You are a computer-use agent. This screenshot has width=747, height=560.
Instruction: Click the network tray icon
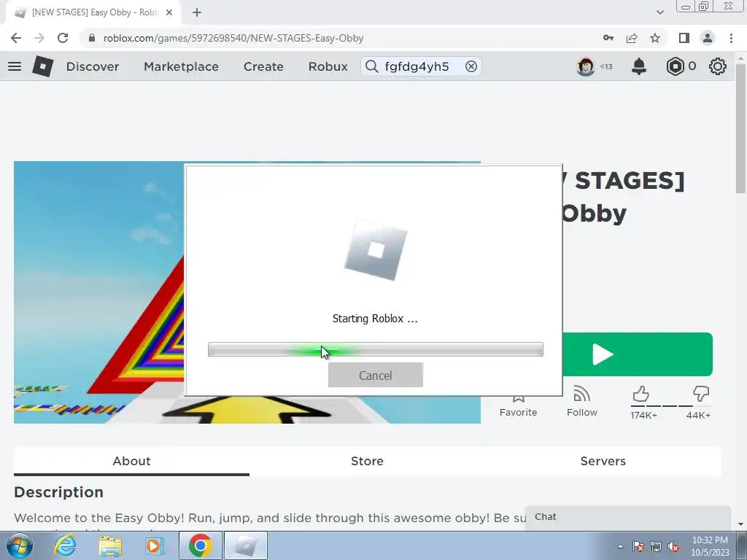656,547
